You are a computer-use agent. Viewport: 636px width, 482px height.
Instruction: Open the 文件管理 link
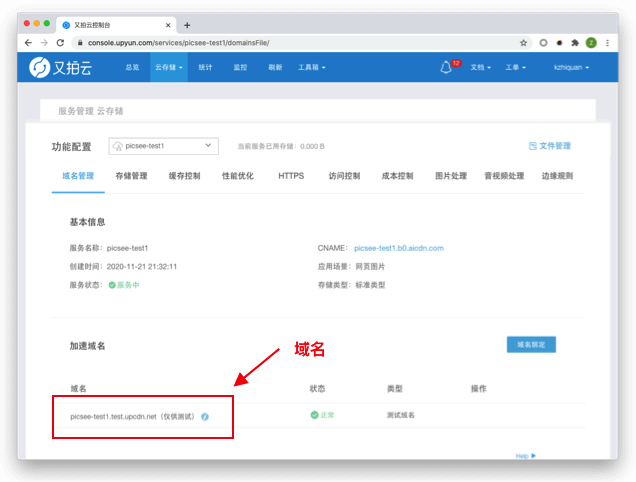550,146
